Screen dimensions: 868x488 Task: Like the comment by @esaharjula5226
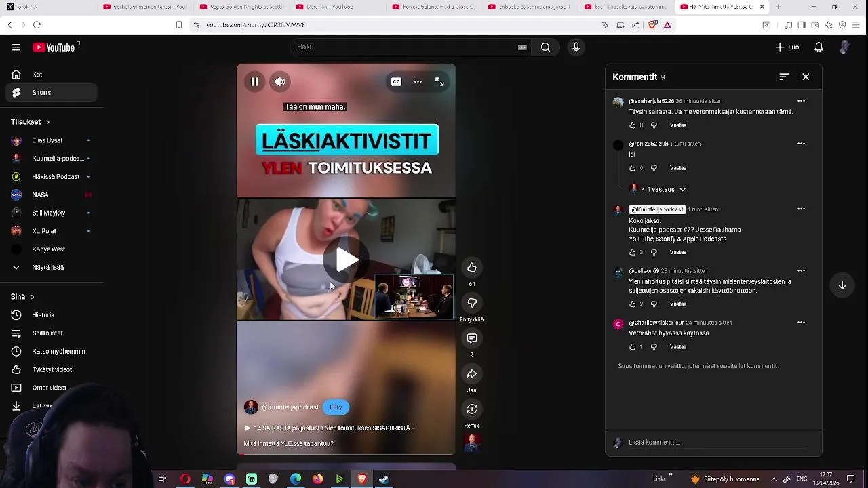(632, 125)
